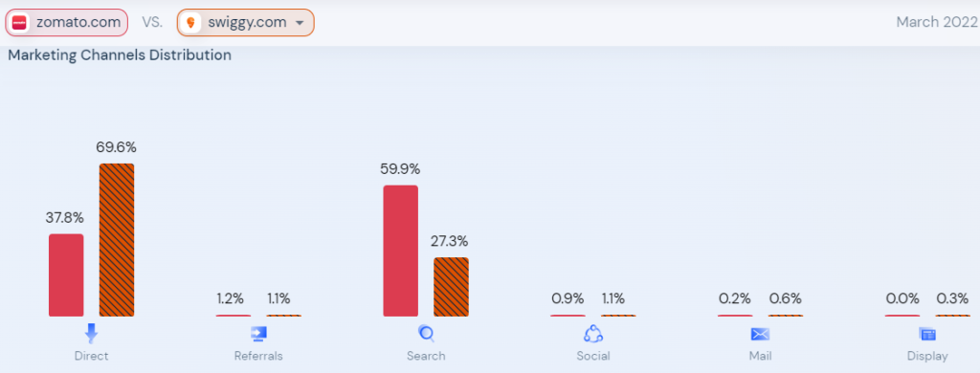
Task: Click the Search magnifier channel icon
Action: 426,334
